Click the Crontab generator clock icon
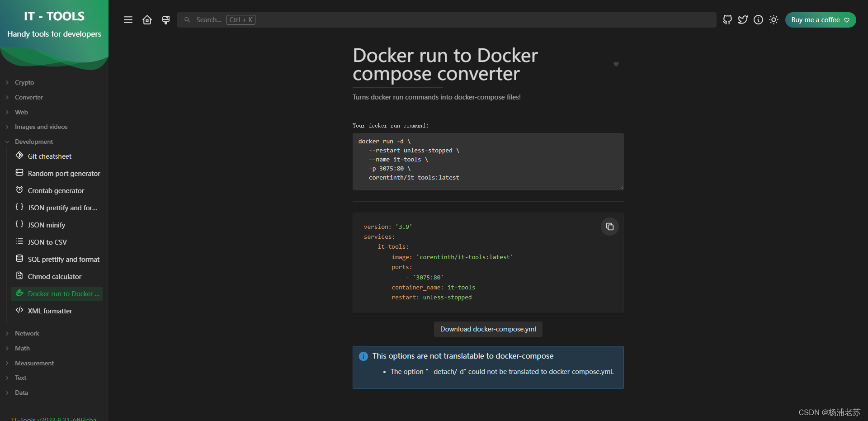The width and height of the screenshot is (868, 421). pyautogui.click(x=19, y=190)
